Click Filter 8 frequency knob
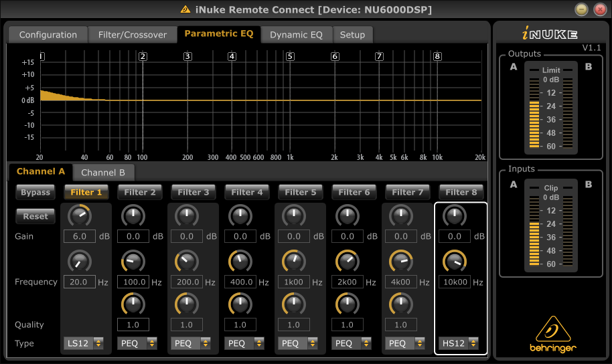Screen dimensions: 612x364 pos(455,262)
